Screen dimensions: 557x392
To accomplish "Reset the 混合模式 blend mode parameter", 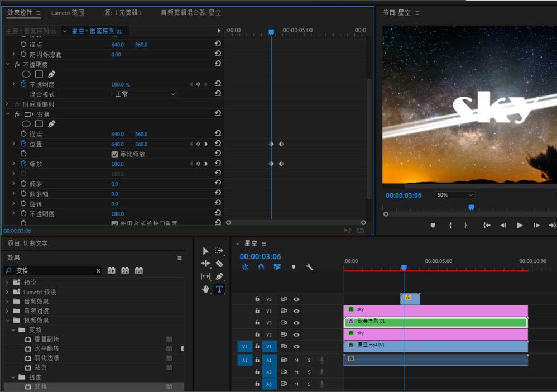I will (x=218, y=94).
